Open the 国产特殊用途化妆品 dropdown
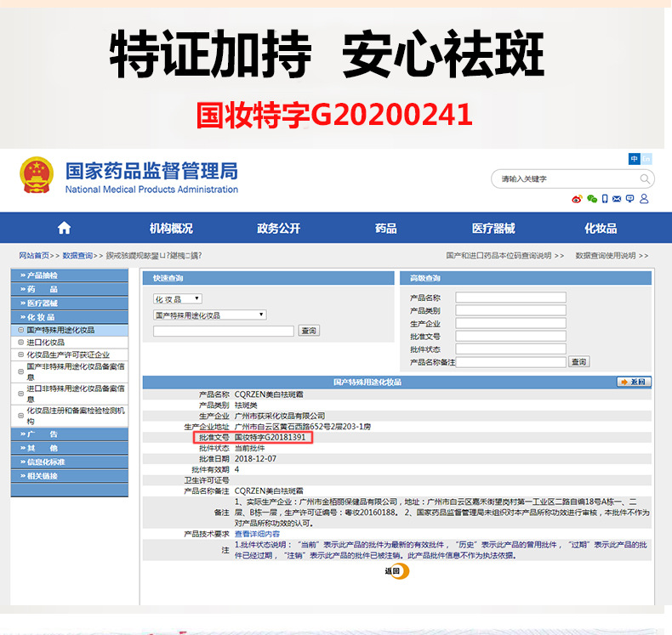Image resolution: width=672 pixels, height=635 pixels. [x=210, y=315]
